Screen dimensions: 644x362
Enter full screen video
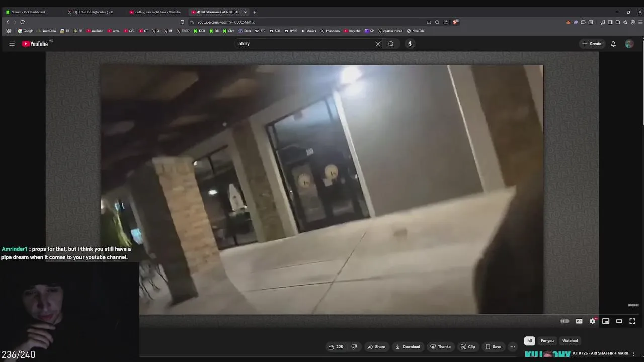pos(632,321)
